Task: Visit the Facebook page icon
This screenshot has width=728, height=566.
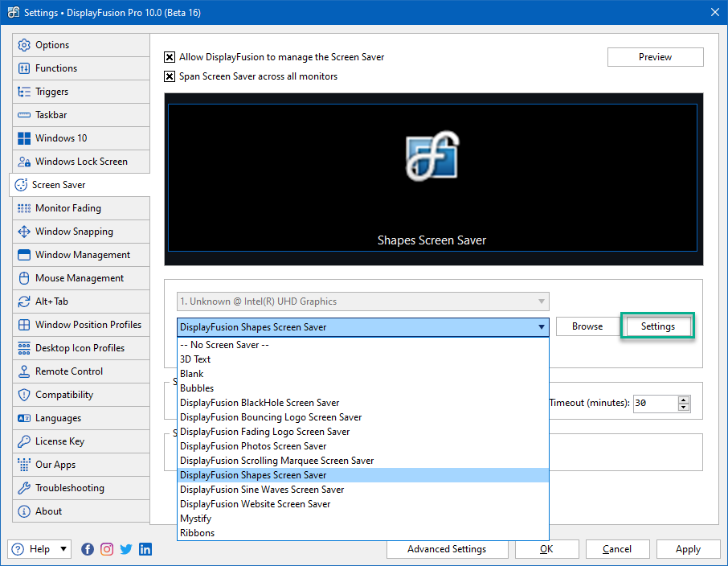Action: [88, 549]
